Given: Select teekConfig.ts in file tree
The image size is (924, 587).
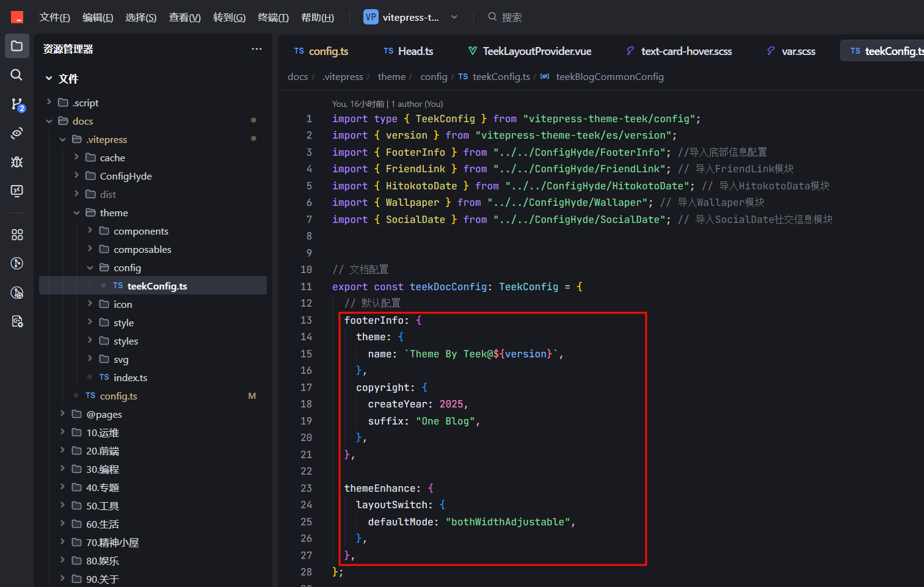Looking at the screenshot, I should 153,285.
